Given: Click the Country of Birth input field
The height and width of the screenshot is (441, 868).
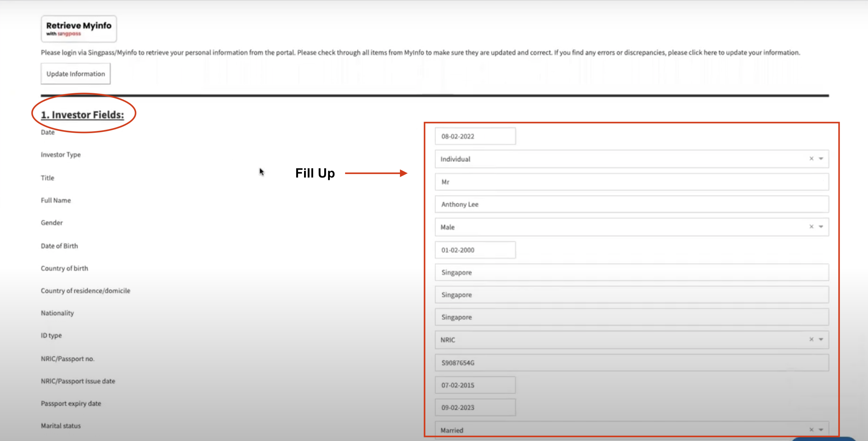Looking at the screenshot, I should (632, 272).
